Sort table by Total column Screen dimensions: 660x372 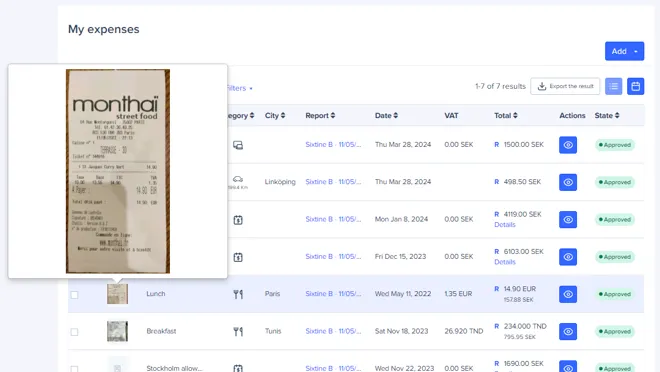click(506, 115)
